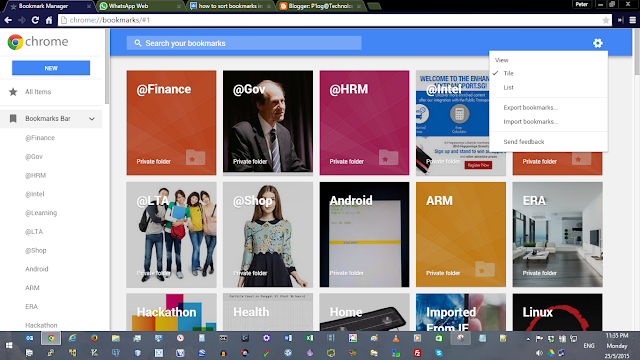Open the Hackathon folder tile
The width and height of the screenshot is (640, 360).
point(171,312)
